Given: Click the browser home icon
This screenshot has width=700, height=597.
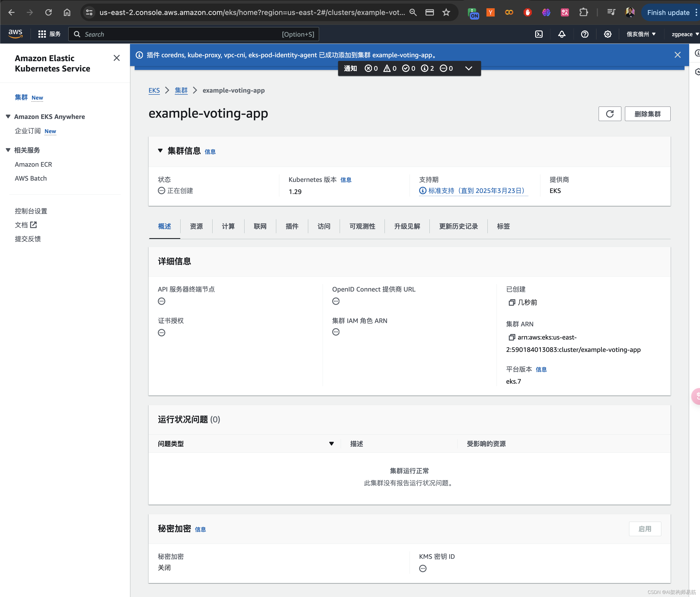Looking at the screenshot, I should [67, 12].
